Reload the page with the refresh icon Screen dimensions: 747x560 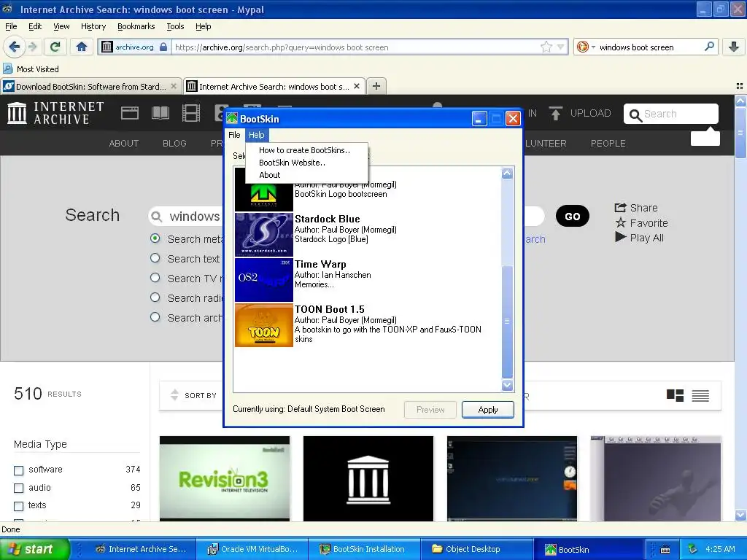[x=55, y=47]
